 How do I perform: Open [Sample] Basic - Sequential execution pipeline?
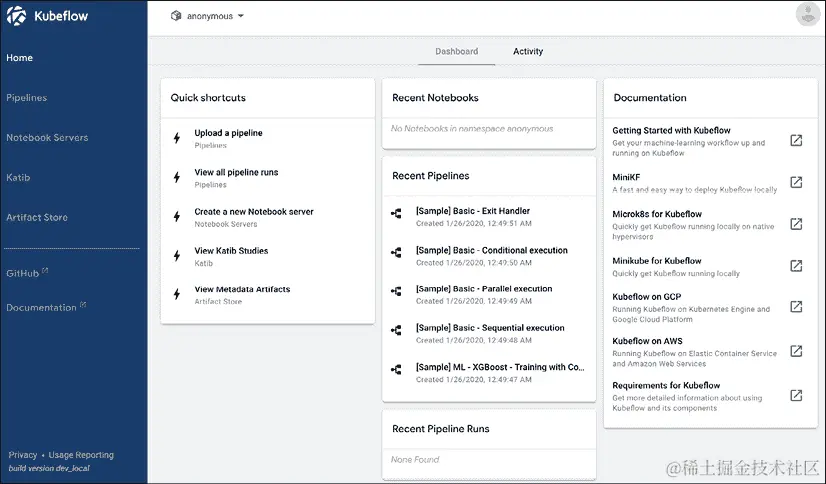(489, 333)
